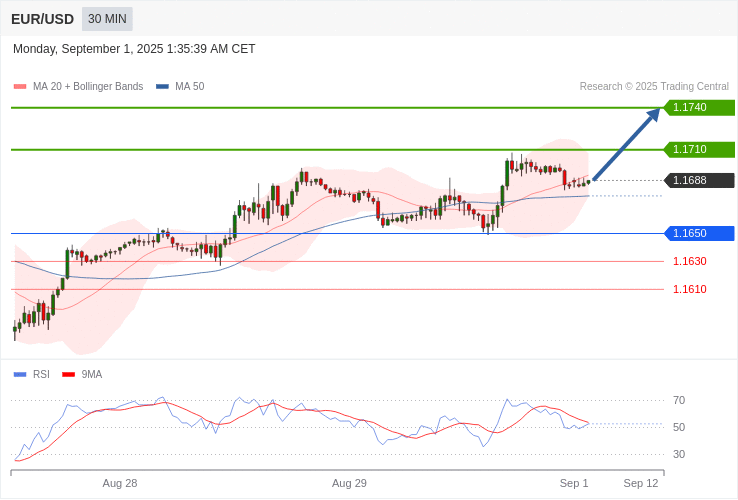Click the RSI 30 axis level label
Image resolution: width=738 pixels, height=500 pixels.
(x=679, y=454)
